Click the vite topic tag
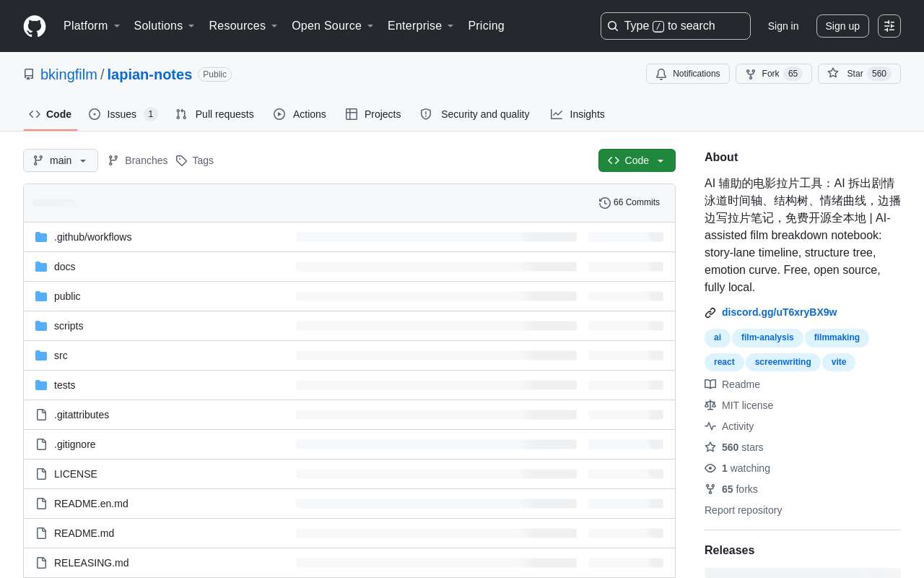924x578 pixels. [x=839, y=362]
